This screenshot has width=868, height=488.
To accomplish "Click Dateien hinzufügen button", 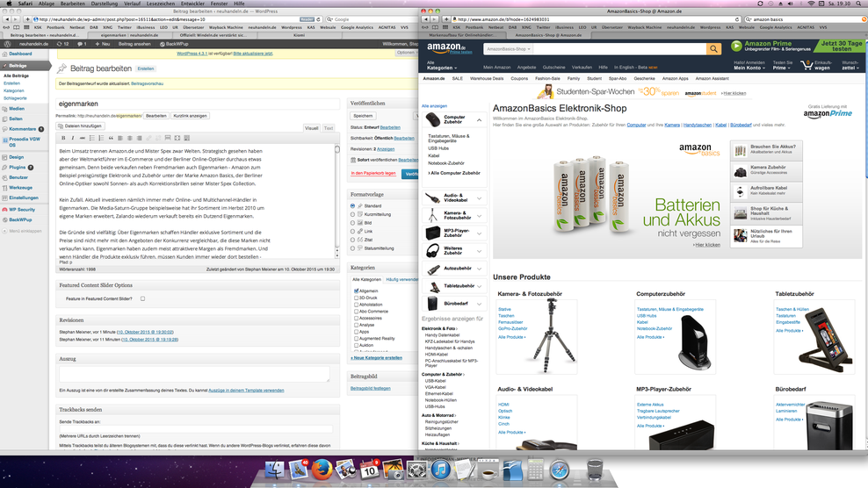I will pyautogui.click(x=80, y=126).
